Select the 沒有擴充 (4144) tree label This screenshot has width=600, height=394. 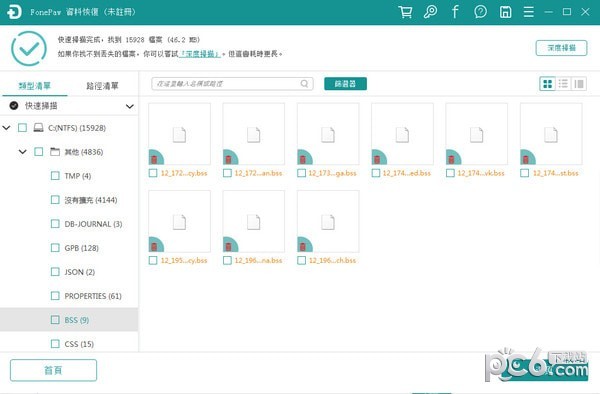(91, 200)
